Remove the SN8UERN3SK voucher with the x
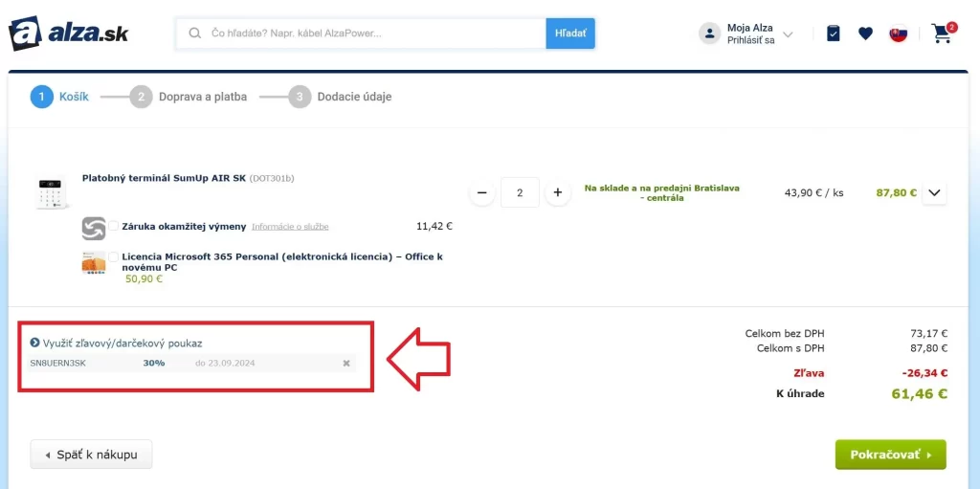 346,364
